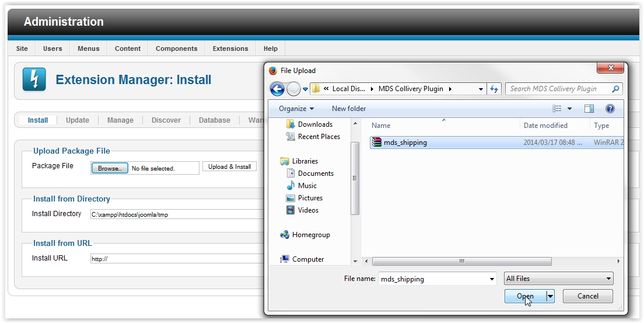Open the Extensions menu

(x=230, y=48)
